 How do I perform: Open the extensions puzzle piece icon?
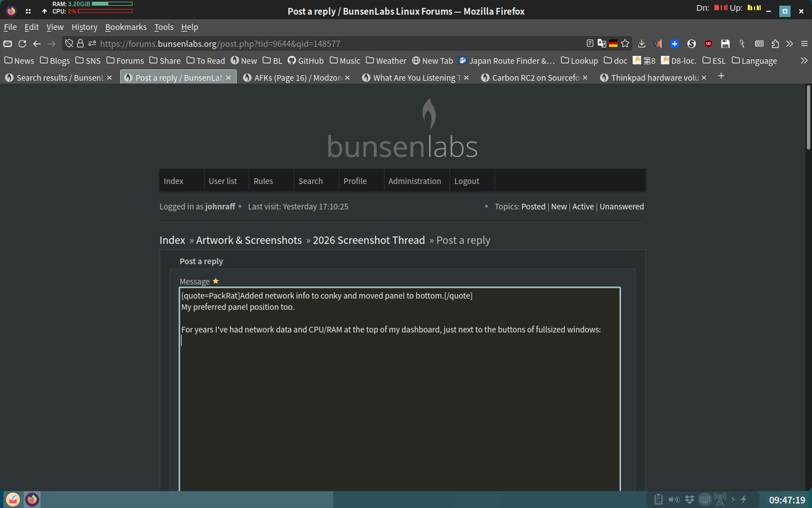pyautogui.click(x=775, y=44)
